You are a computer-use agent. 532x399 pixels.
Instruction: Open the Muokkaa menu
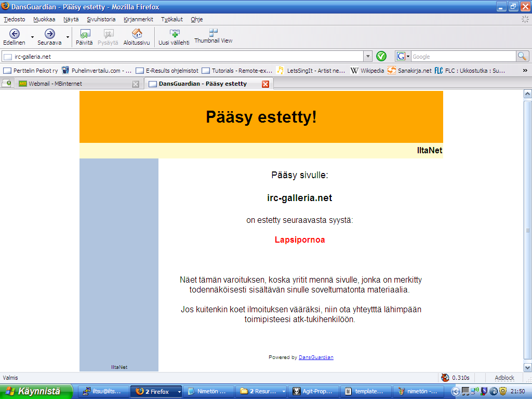point(44,19)
